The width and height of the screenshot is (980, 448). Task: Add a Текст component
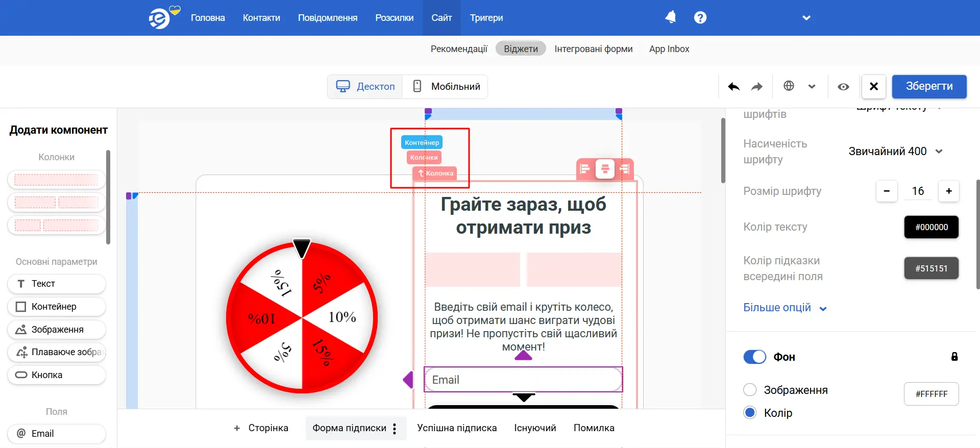[x=56, y=284]
